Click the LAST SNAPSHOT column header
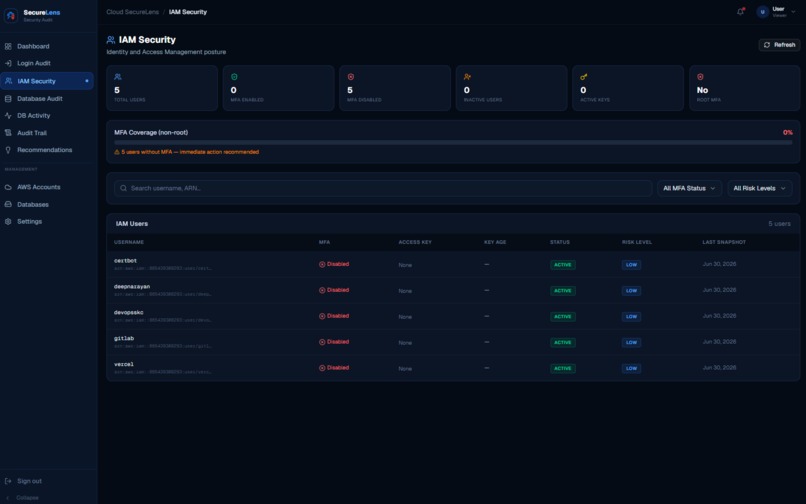This screenshot has height=504, width=806. pos(724,242)
